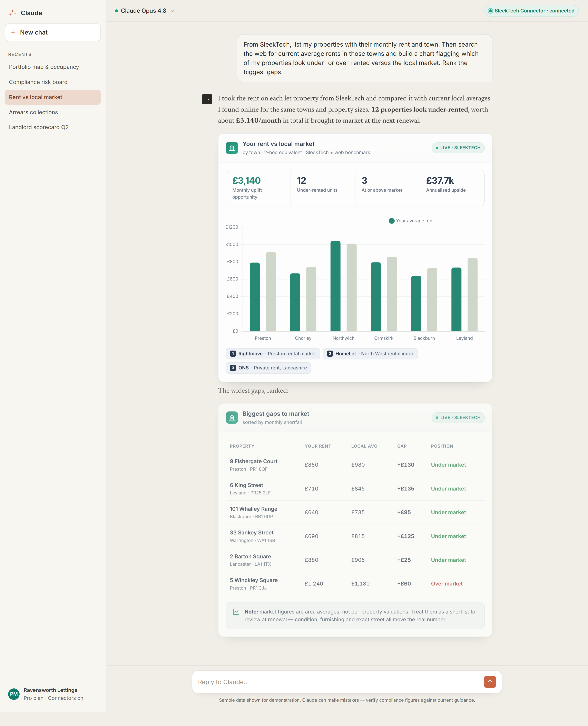Click the +£135 gap value
The width and height of the screenshot is (588, 726).
click(405, 488)
